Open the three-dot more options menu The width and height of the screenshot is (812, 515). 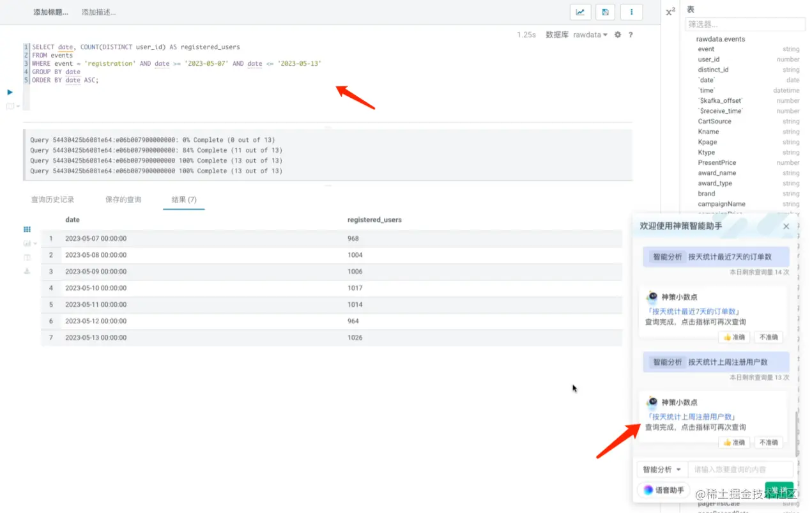point(632,12)
